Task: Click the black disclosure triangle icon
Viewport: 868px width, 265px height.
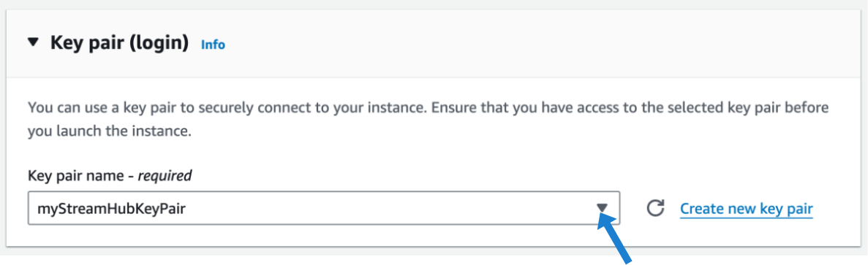Action: pos(34,42)
